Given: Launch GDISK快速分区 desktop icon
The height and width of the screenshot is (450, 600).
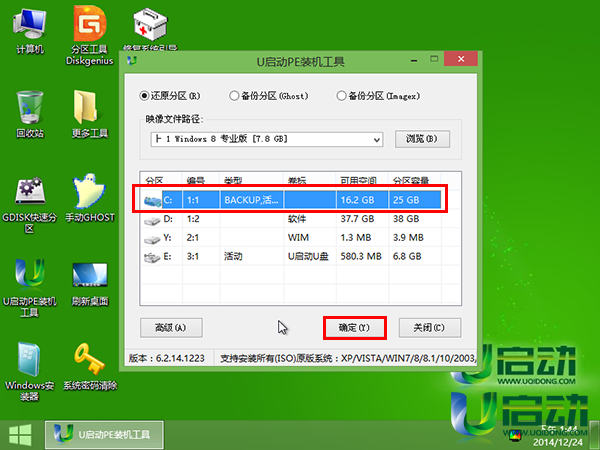Looking at the screenshot, I should tap(29, 205).
